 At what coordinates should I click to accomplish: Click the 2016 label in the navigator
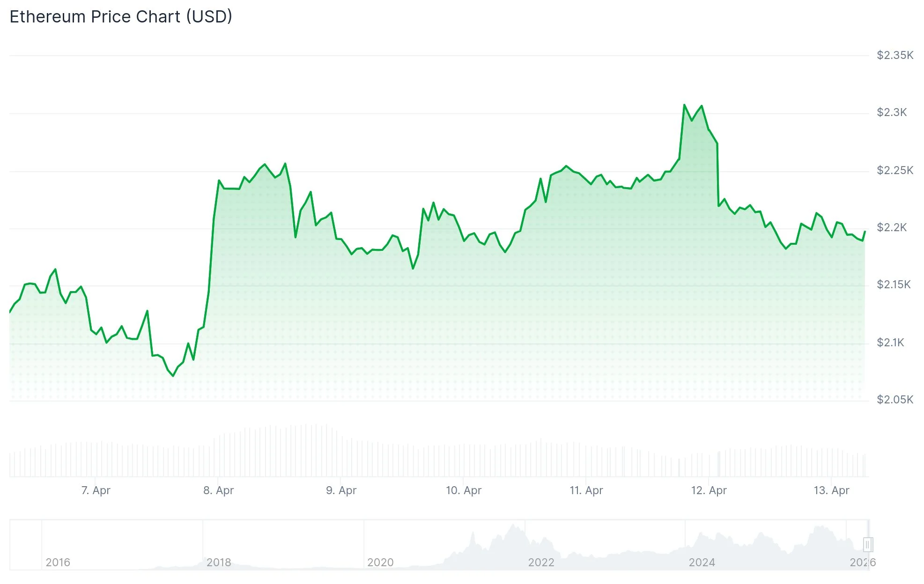pyautogui.click(x=58, y=562)
